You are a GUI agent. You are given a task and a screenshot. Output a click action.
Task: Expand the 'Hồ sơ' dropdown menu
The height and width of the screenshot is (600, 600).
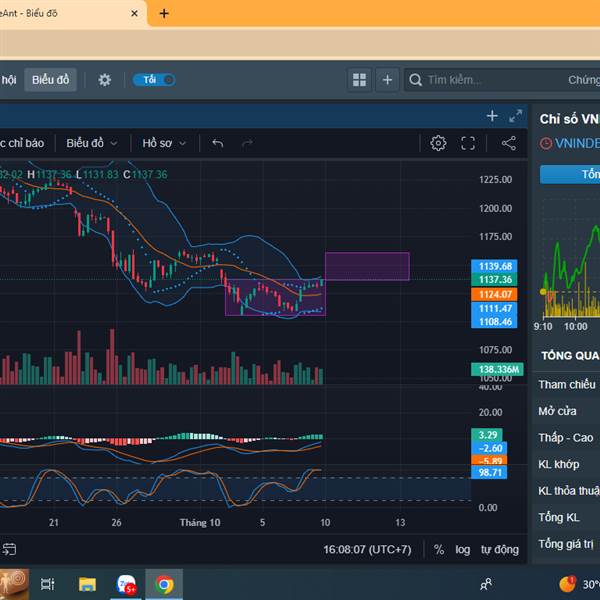[165, 143]
